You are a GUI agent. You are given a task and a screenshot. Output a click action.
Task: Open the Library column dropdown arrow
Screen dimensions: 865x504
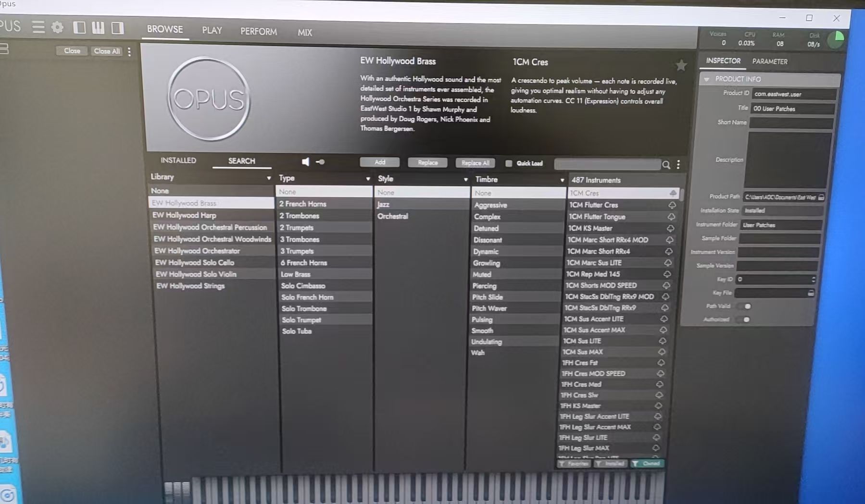(x=269, y=178)
